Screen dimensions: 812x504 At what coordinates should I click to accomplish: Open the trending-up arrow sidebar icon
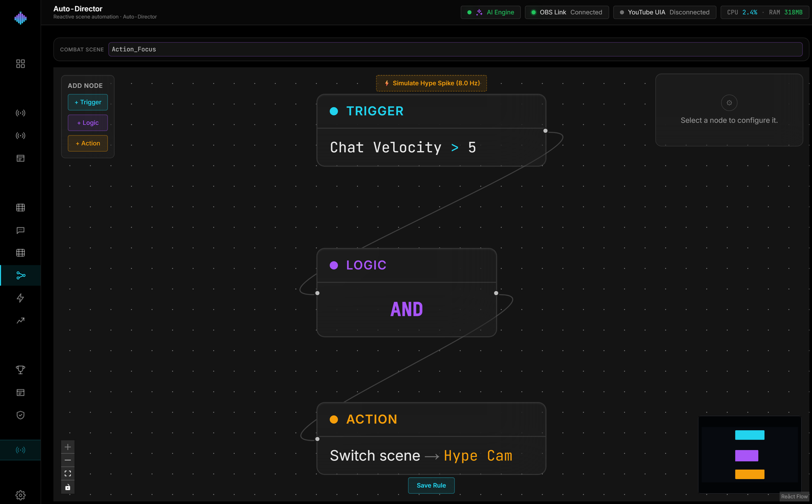click(20, 321)
